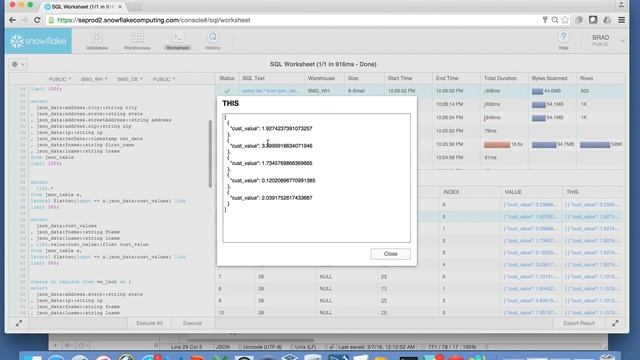Sort by the SQL Text column header
The width and height of the screenshot is (640, 360).
pyautogui.click(x=253, y=78)
